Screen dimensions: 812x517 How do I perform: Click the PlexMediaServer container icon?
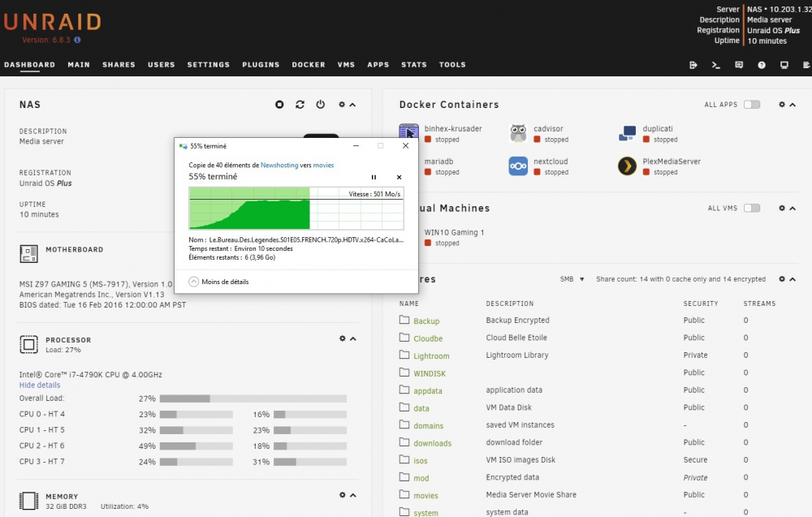627,166
